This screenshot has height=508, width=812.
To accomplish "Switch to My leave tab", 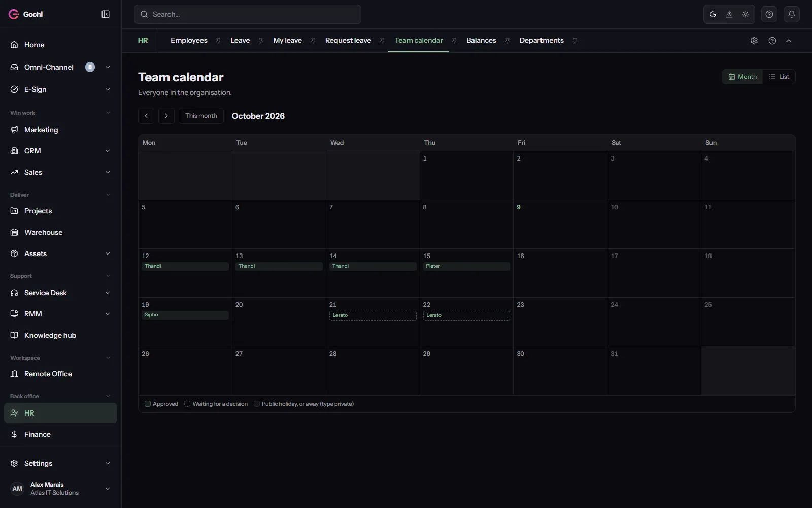I will pos(287,41).
